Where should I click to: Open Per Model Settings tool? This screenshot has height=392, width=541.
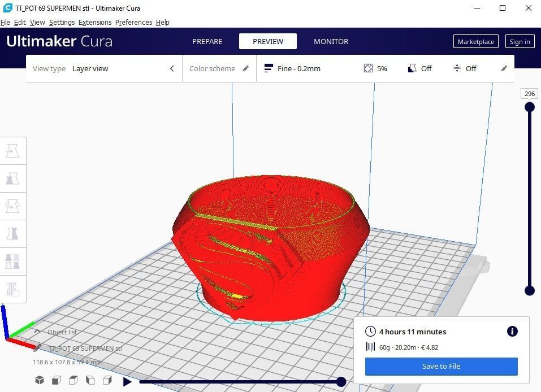13,262
